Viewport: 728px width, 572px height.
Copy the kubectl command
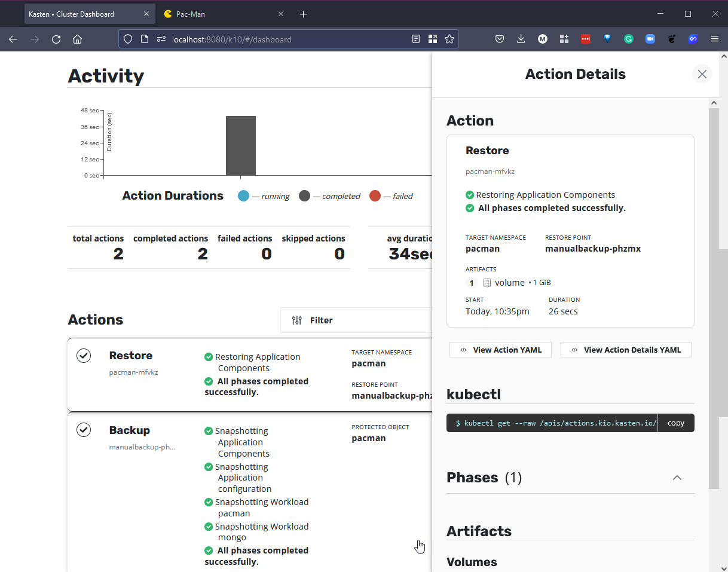[675, 423]
